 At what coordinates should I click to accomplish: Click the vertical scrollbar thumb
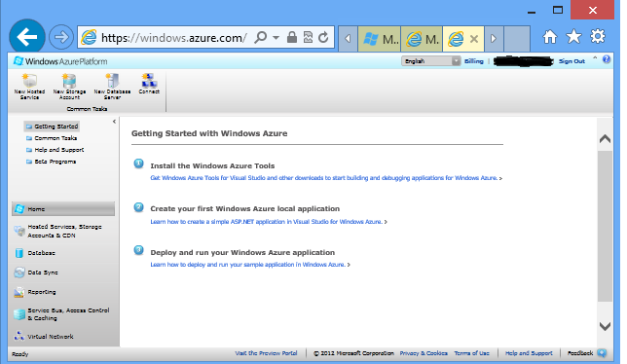click(x=605, y=226)
